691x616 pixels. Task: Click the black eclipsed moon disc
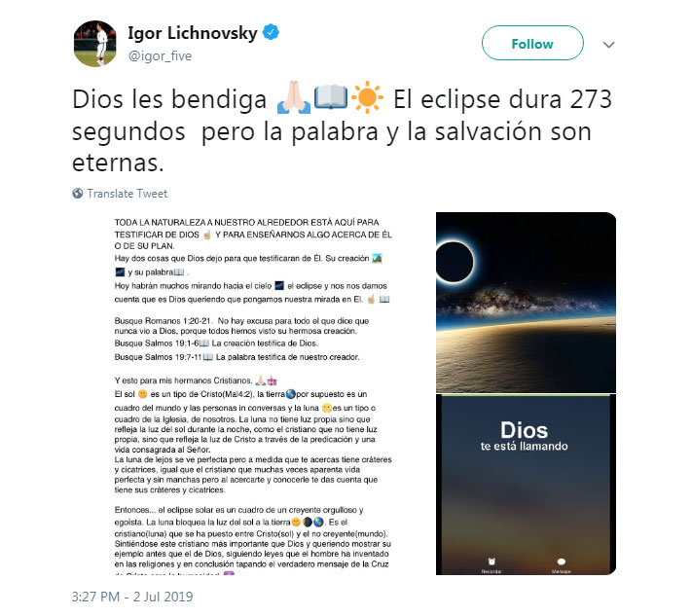(x=454, y=262)
